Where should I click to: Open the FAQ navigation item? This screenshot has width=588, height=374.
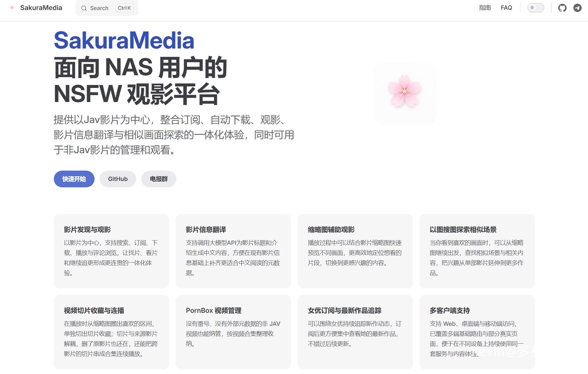(x=506, y=8)
